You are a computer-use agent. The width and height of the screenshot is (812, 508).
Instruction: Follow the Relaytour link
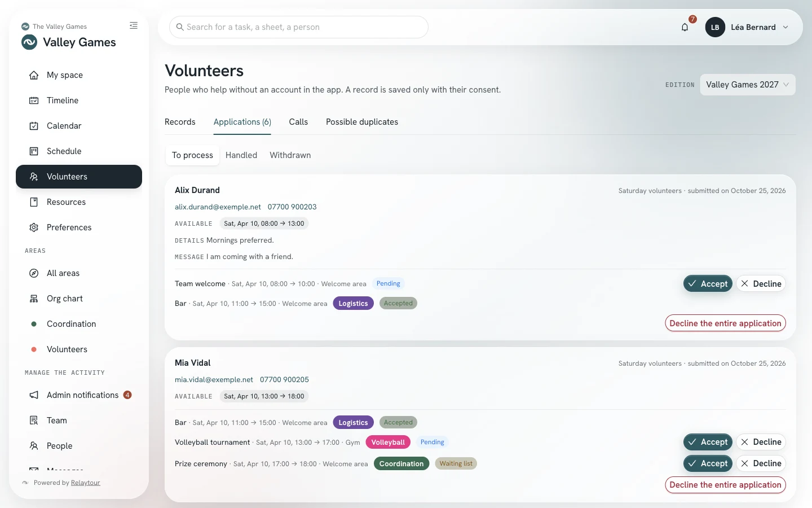click(x=86, y=483)
